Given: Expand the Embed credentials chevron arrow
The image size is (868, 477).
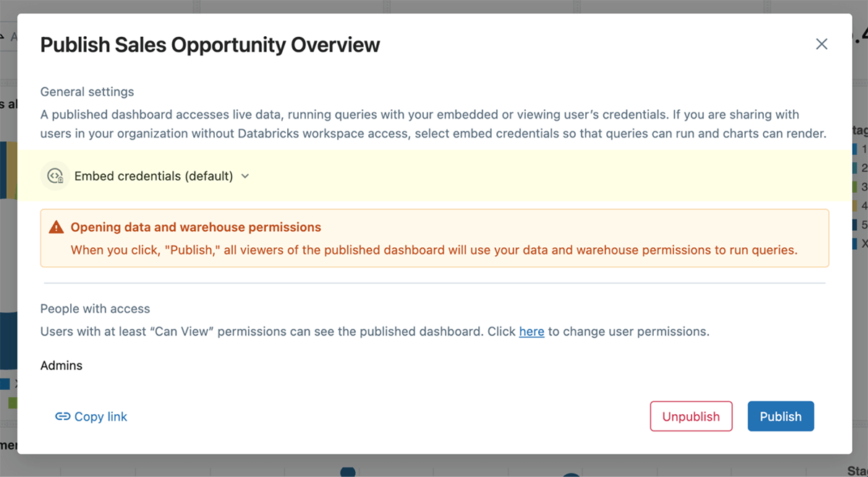Looking at the screenshot, I should [245, 176].
